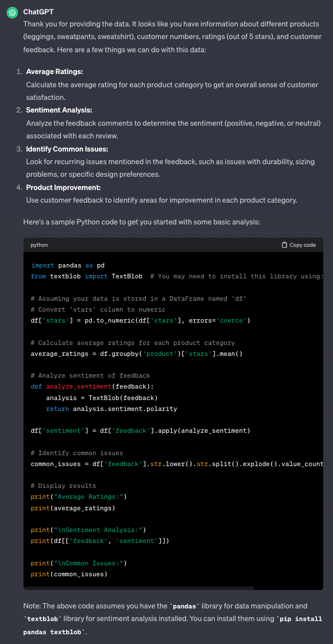The height and width of the screenshot is (644, 333).
Task: Click the horizontal scrollbar under the code block
Action: pos(139,588)
